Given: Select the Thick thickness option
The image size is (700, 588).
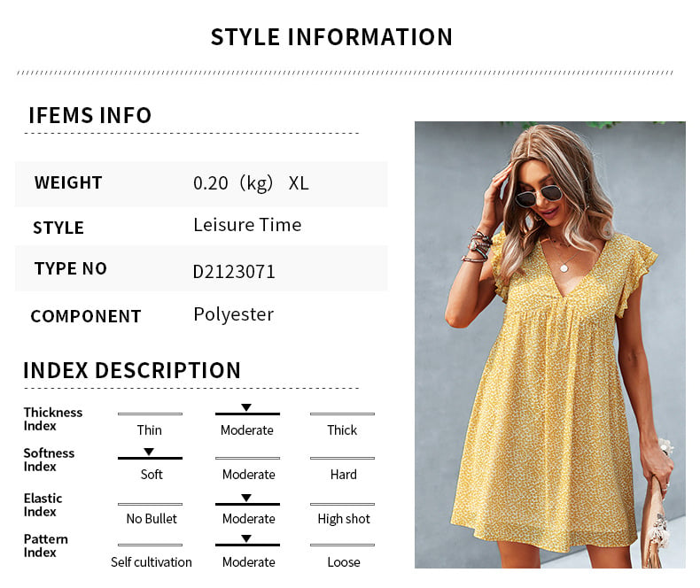Looking at the screenshot, I should pos(342,430).
